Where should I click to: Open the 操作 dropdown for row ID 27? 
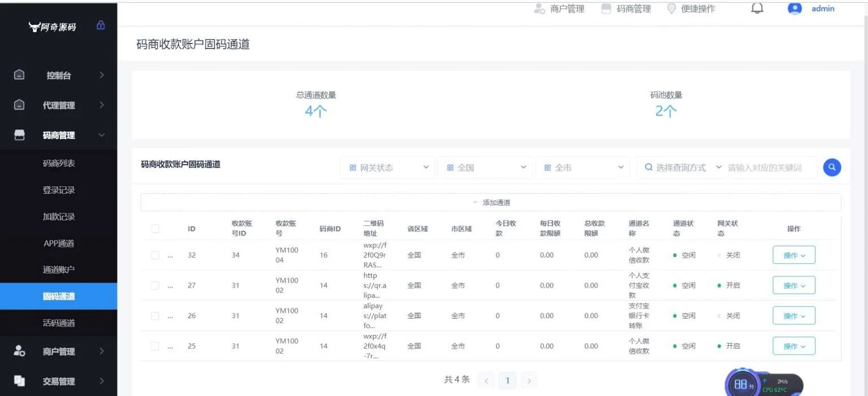tap(793, 286)
